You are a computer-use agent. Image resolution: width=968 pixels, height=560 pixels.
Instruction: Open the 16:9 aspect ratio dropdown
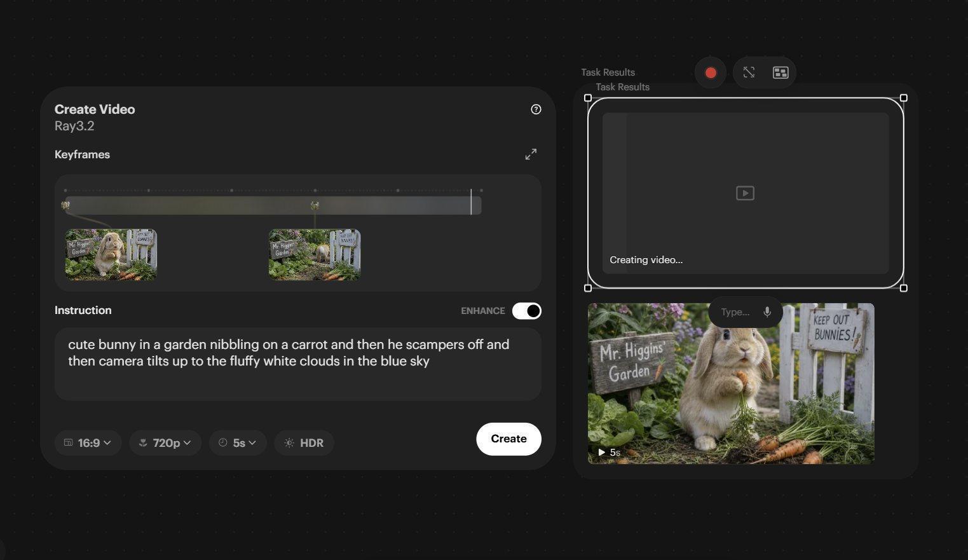88,443
